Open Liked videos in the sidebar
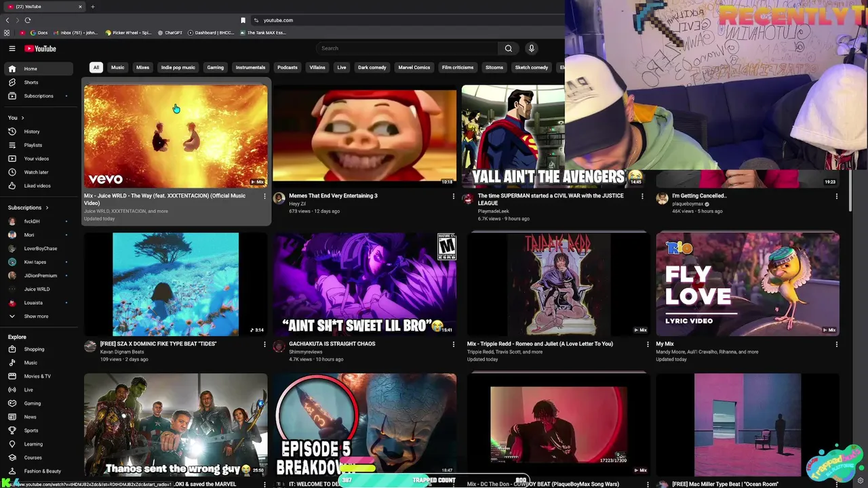The height and width of the screenshot is (488, 868). (x=39, y=186)
